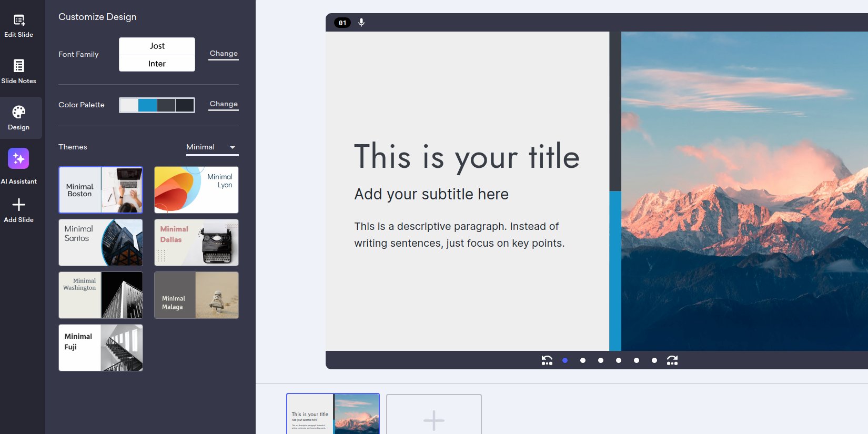Open the Minimal themes dropdown
868x434 pixels.
click(x=212, y=147)
